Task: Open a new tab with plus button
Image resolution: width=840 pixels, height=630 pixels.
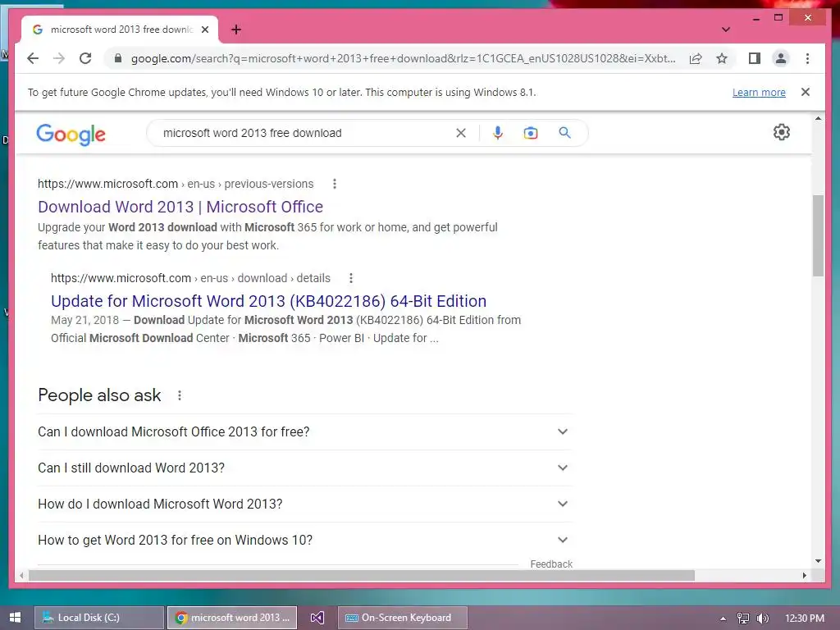Action: pyautogui.click(x=236, y=30)
